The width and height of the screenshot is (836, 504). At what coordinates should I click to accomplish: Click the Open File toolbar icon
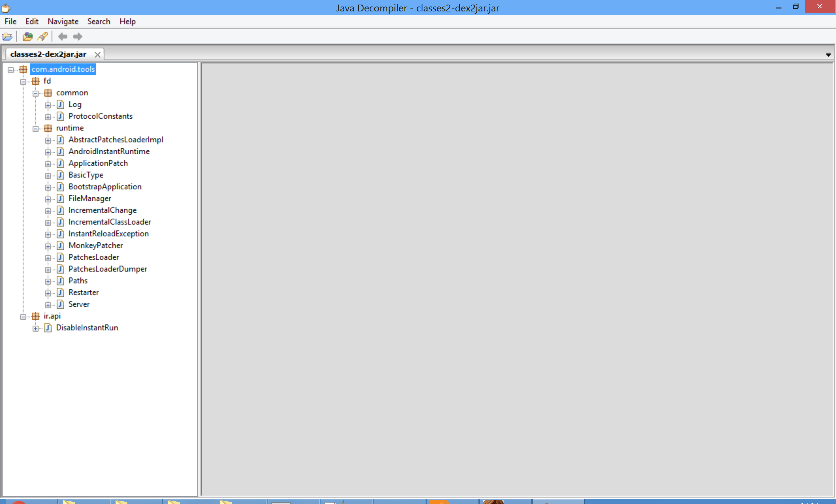pos(7,36)
